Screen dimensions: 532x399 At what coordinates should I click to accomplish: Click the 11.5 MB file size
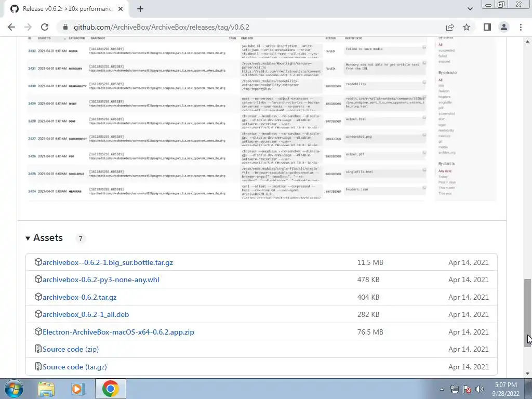click(370, 262)
